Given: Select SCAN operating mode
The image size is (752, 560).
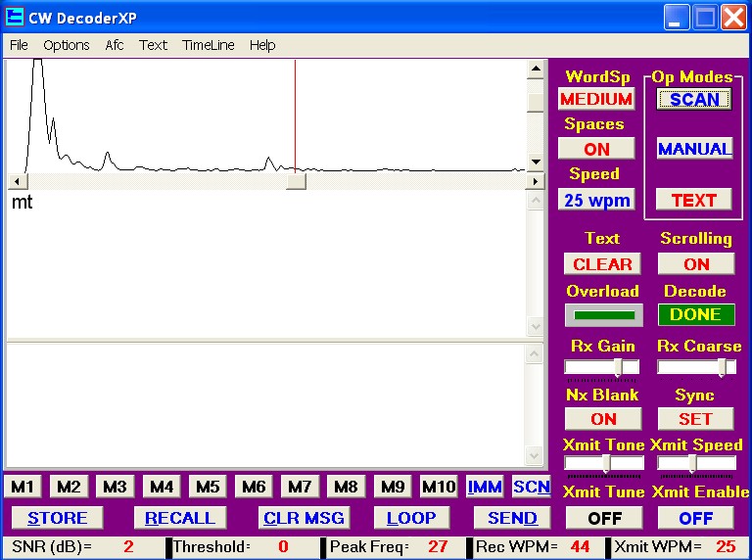Looking at the screenshot, I should coord(694,99).
